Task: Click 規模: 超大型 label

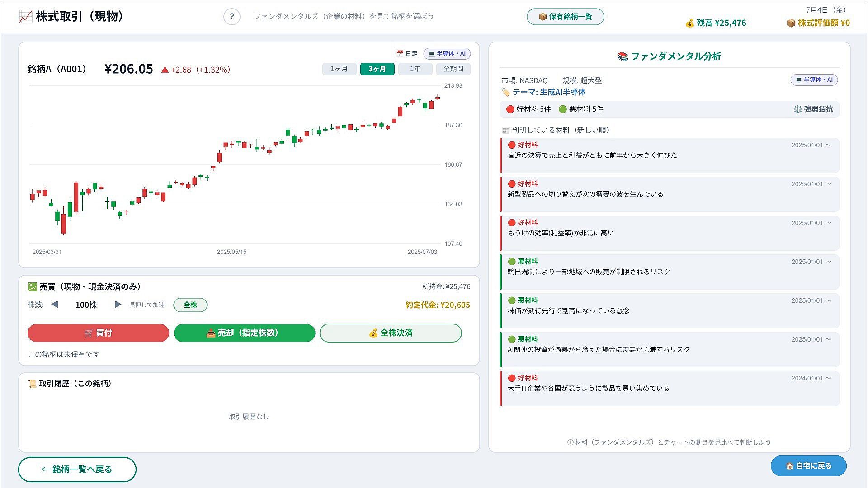Action: tap(582, 80)
